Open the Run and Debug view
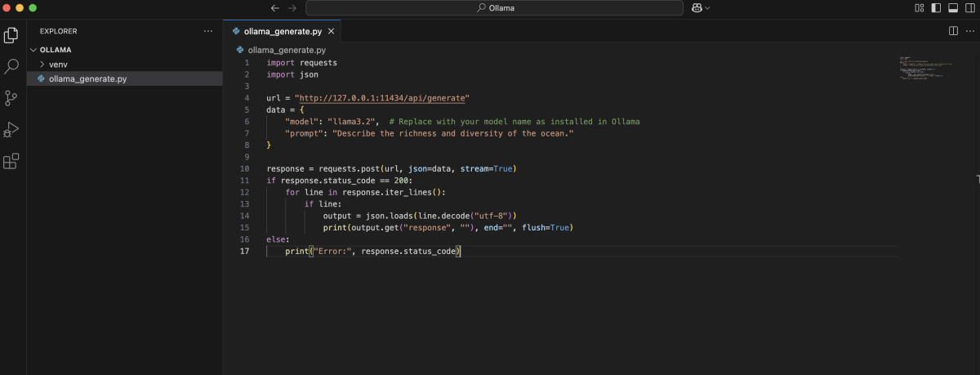Screen dimensions: 980x375 pyautogui.click(x=11, y=130)
